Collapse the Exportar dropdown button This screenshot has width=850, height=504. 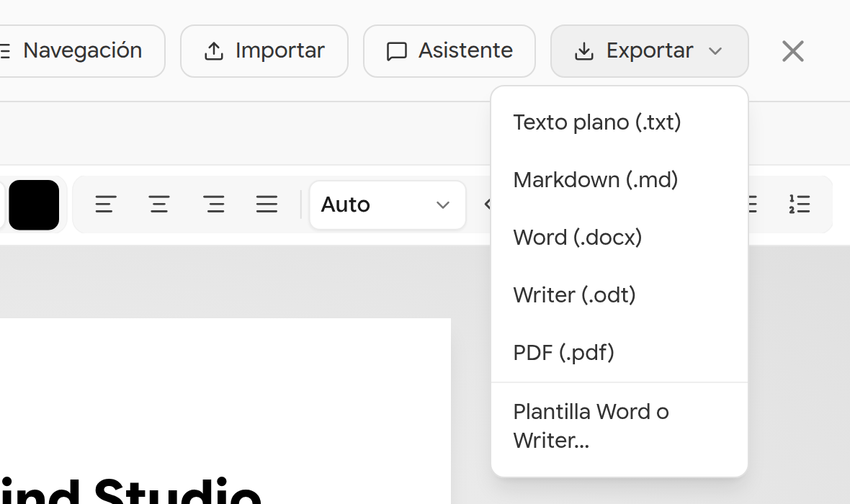[x=650, y=51]
